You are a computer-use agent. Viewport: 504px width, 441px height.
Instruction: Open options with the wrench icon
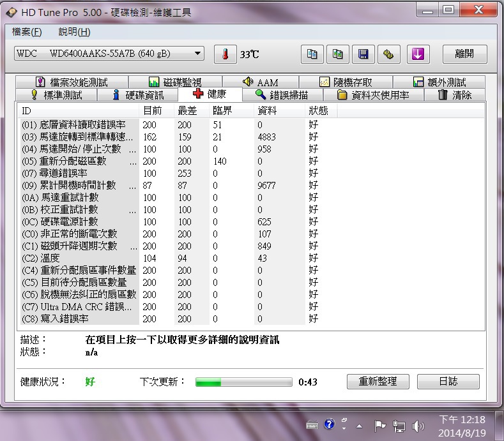click(388, 54)
